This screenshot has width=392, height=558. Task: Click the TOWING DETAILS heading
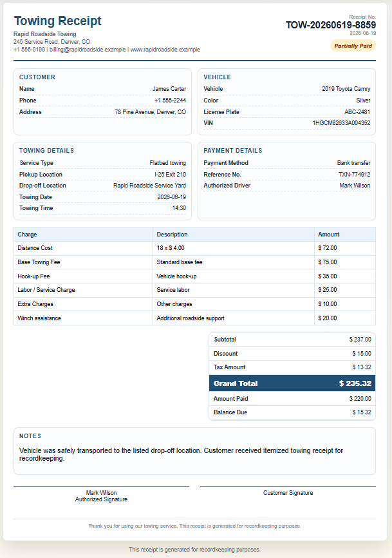pyautogui.click(x=46, y=151)
